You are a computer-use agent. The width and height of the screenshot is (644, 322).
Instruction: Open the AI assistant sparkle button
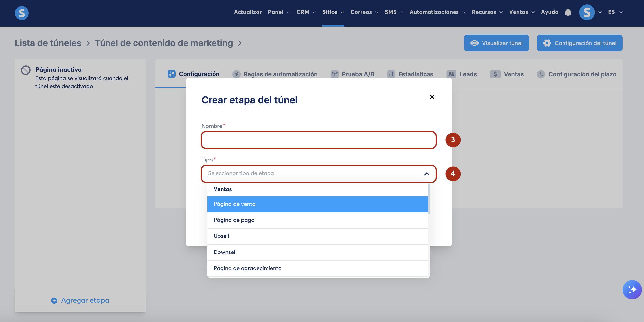632,290
